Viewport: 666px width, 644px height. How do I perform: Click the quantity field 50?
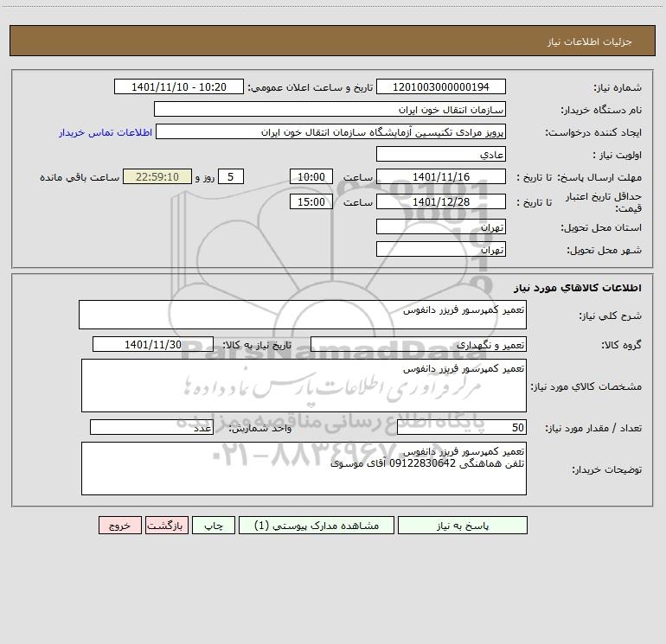(x=462, y=427)
